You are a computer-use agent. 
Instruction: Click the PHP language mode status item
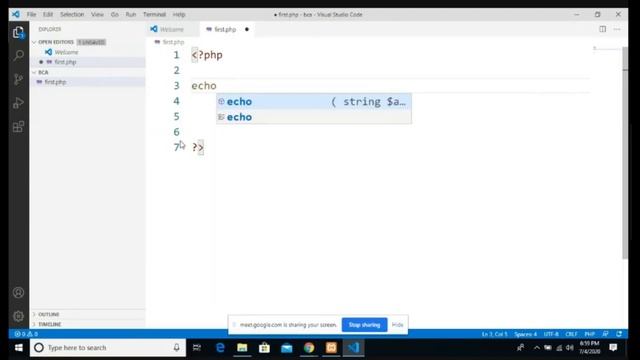[589, 334]
